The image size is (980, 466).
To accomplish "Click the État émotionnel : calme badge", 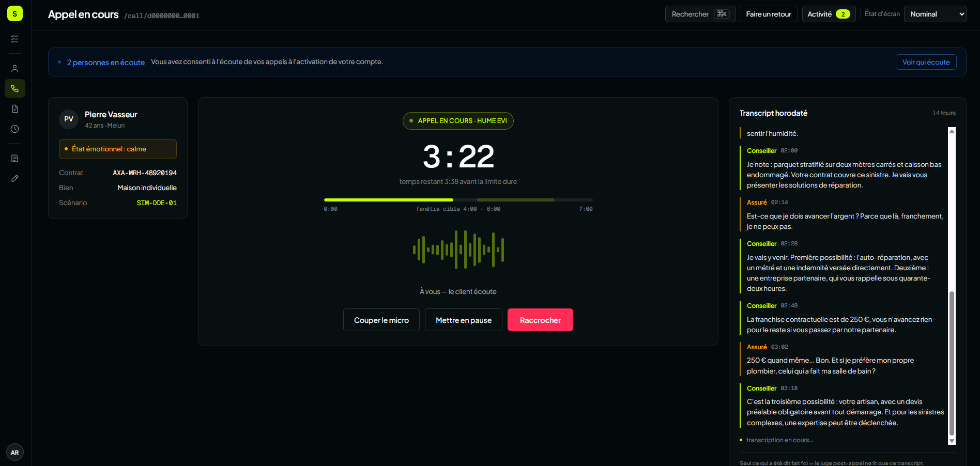I will [x=118, y=149].
